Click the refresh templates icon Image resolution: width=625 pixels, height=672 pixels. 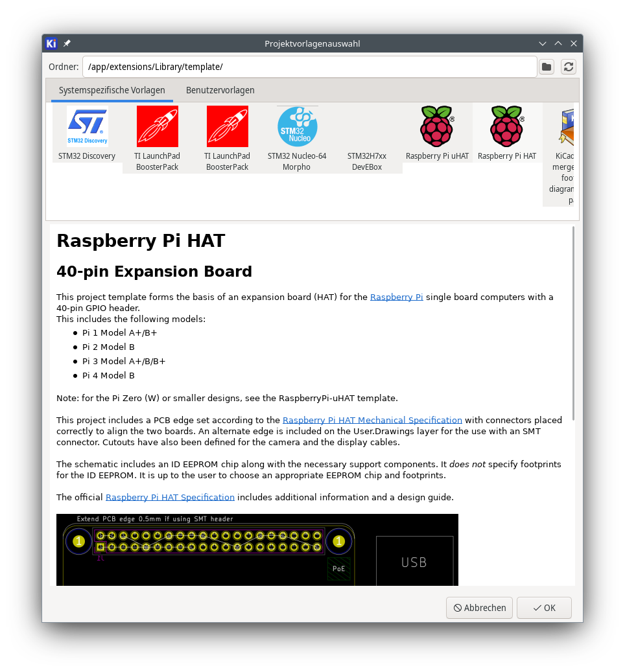click(x=569, y=67)
